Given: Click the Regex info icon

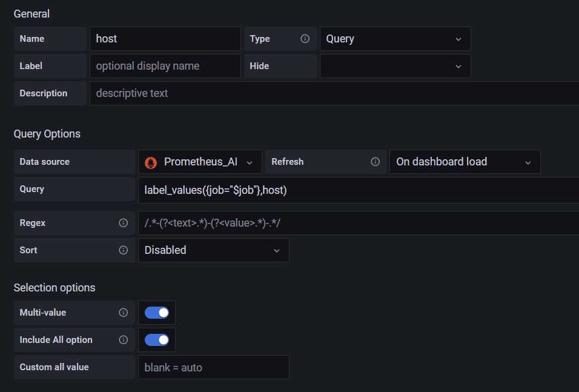Looking at the screenshot, I should pos(124,223).
